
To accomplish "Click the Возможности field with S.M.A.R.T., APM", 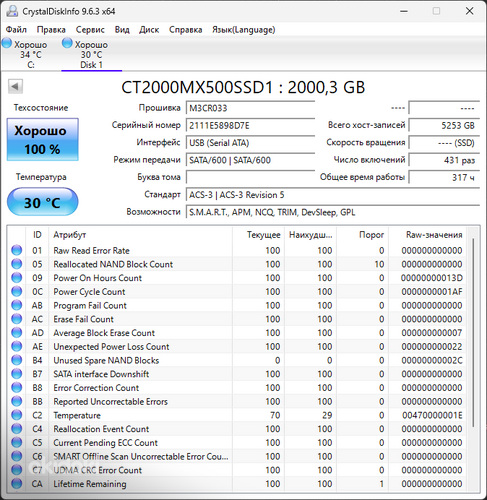I will tap(333, 212).
